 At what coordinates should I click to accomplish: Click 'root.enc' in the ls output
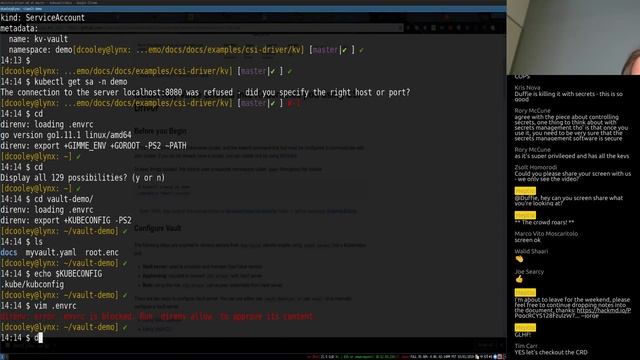point(102,252)
